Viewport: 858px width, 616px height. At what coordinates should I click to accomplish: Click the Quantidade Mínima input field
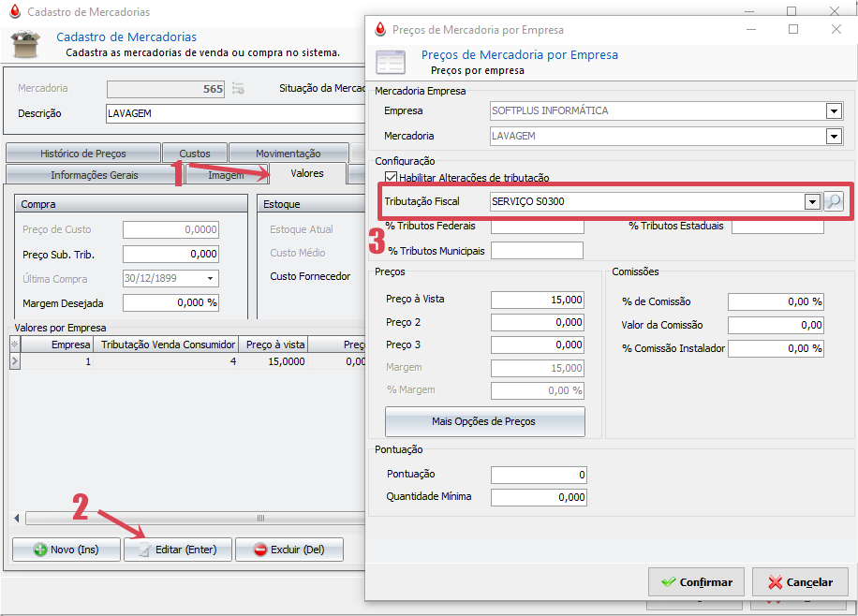(x=539, y=497)
